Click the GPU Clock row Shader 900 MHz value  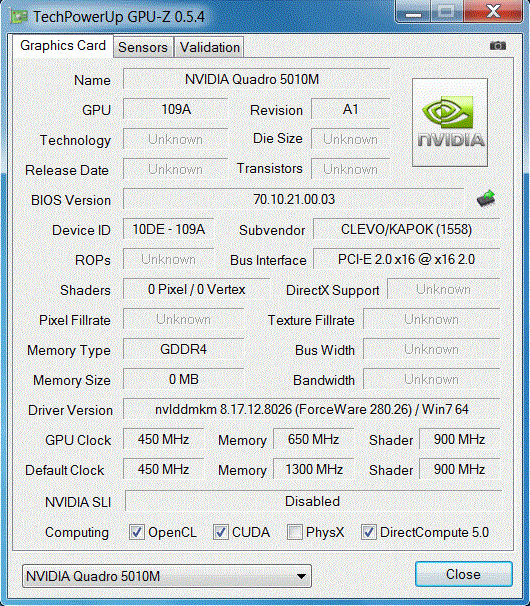click(460, 439)
